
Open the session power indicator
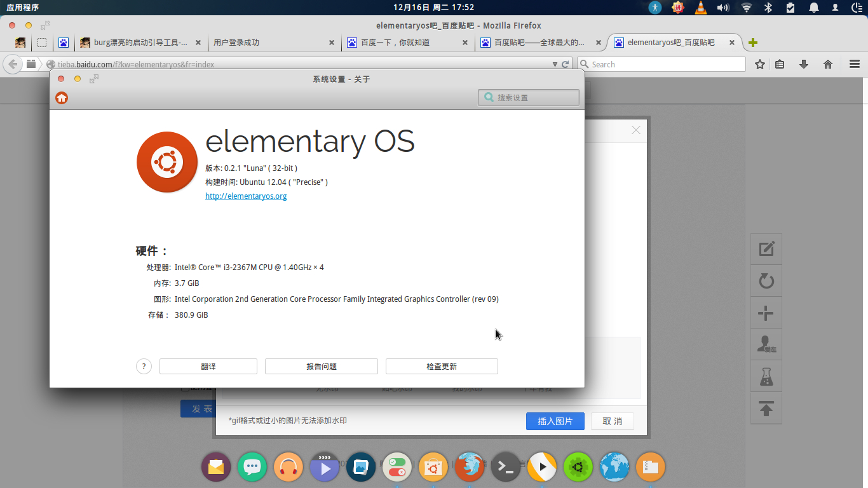tap(857, 8)
